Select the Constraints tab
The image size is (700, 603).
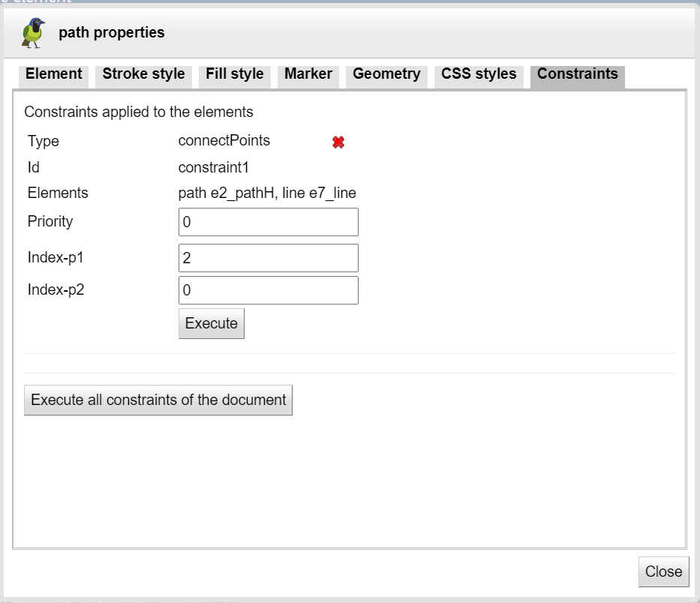pyautogui.click(x=577, y=76)
